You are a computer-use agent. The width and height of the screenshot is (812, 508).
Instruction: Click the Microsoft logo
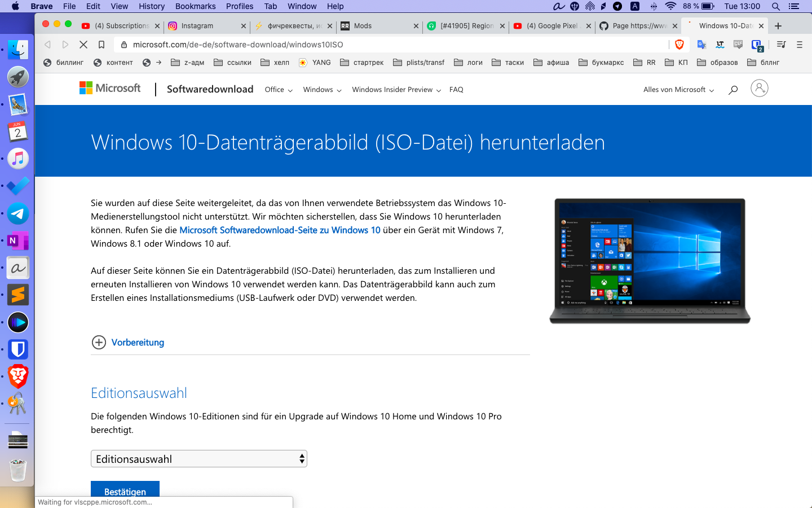coord(110,88)
